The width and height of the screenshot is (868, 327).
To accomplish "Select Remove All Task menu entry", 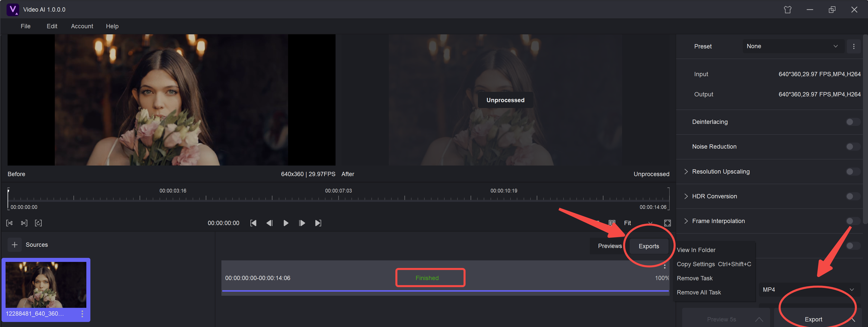I will [x=699, y=292].
